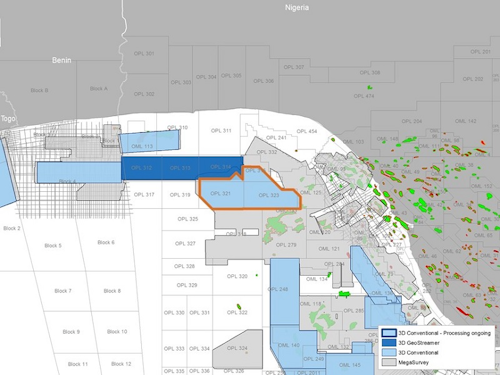
Task: Click the 'Block 2' offshore label
Action: [12, 228]
